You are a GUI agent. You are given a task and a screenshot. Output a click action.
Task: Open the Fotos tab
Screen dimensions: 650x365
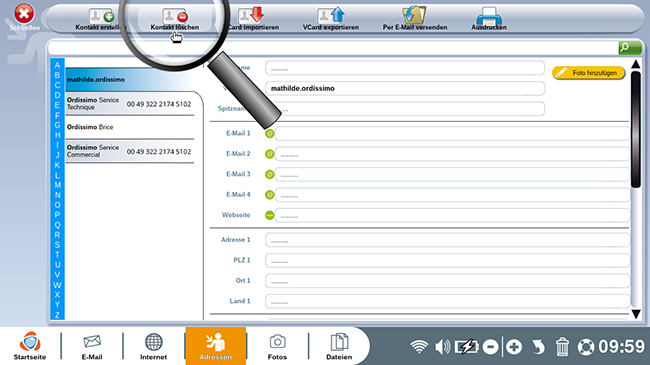[x=277, y=347]
